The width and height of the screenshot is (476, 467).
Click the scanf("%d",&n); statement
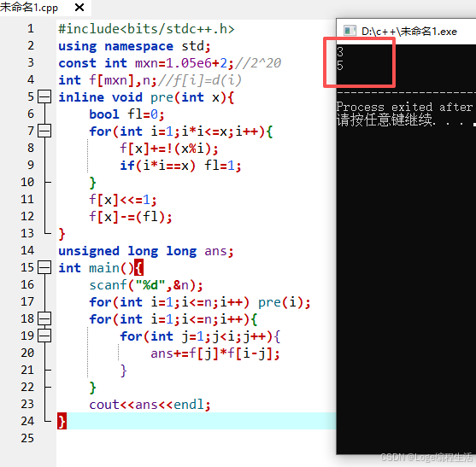(146, 285)
